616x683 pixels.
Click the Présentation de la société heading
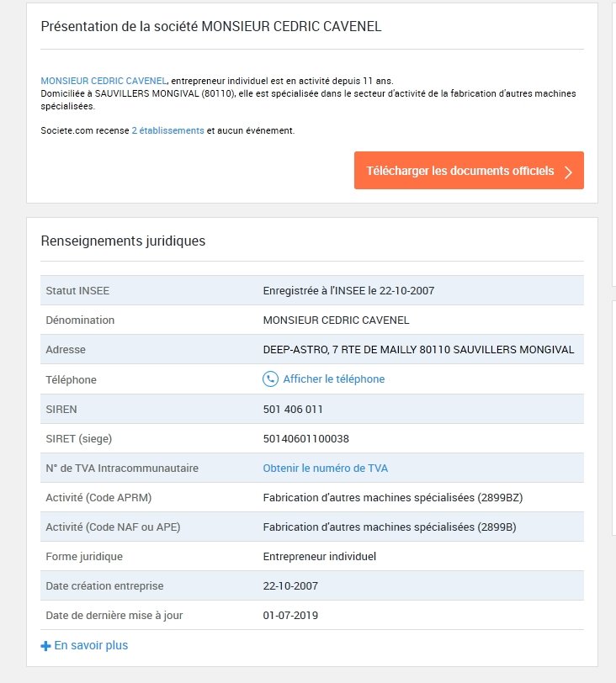[211, 26]
